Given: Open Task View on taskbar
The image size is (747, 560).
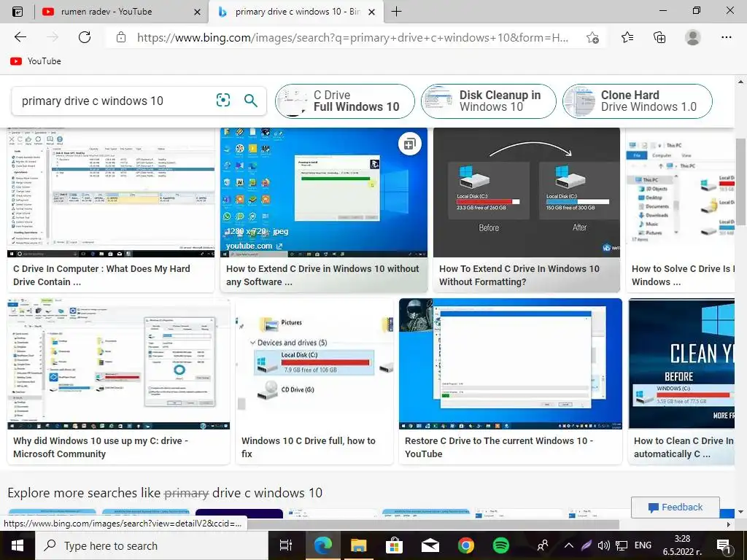Looking at the screenshot, I should (285, 545).
